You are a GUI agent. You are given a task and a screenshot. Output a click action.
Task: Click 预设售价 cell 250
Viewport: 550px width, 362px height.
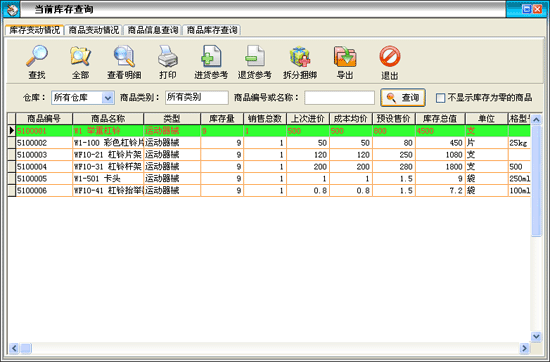394,155
